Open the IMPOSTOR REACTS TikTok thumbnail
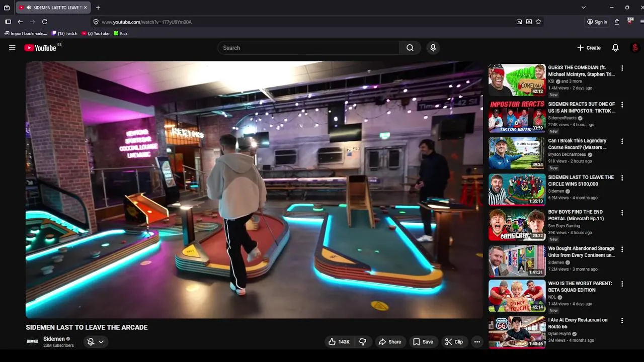Image resolution: width=644 pixels, height=362 pixels. (x=517, y=117)
